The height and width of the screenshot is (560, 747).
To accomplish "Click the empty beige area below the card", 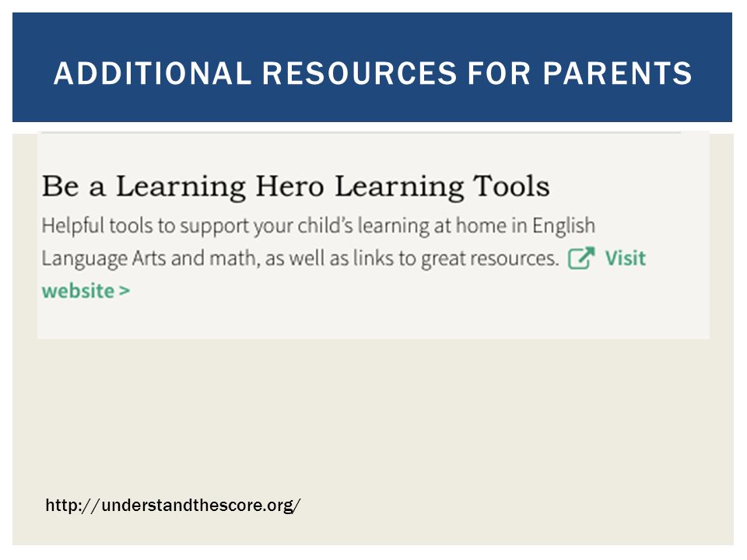I will pos(373,419).
